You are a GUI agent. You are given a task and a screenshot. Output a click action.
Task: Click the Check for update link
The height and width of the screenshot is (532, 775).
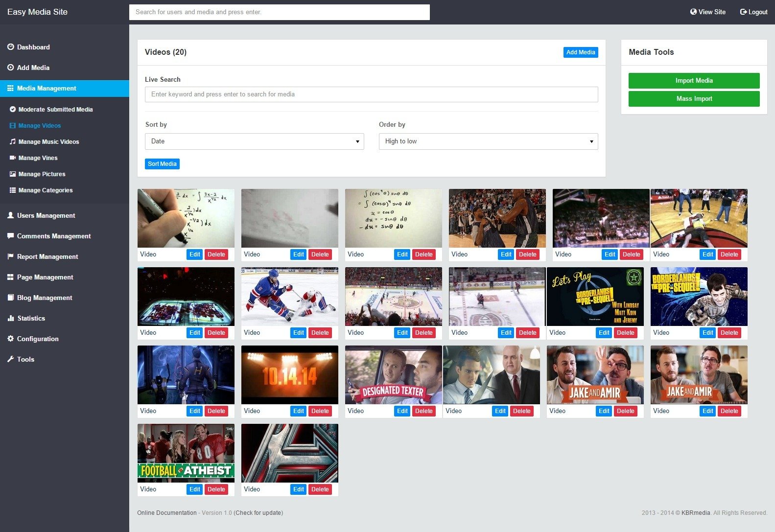point(258,513)
